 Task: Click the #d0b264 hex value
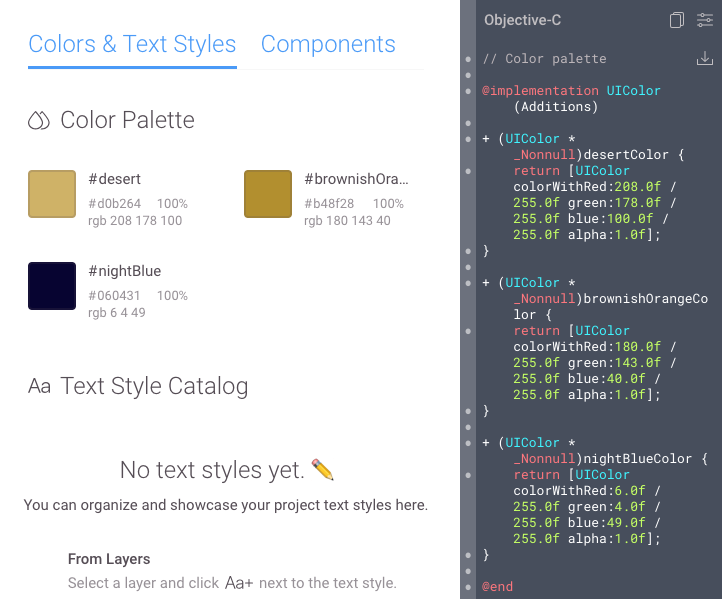(114, 204)
